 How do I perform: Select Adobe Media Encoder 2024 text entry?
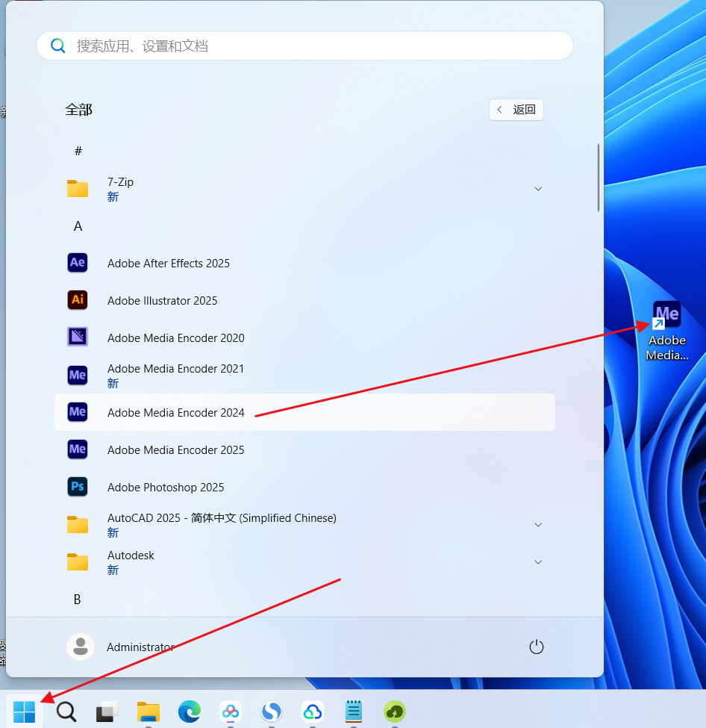176,413
